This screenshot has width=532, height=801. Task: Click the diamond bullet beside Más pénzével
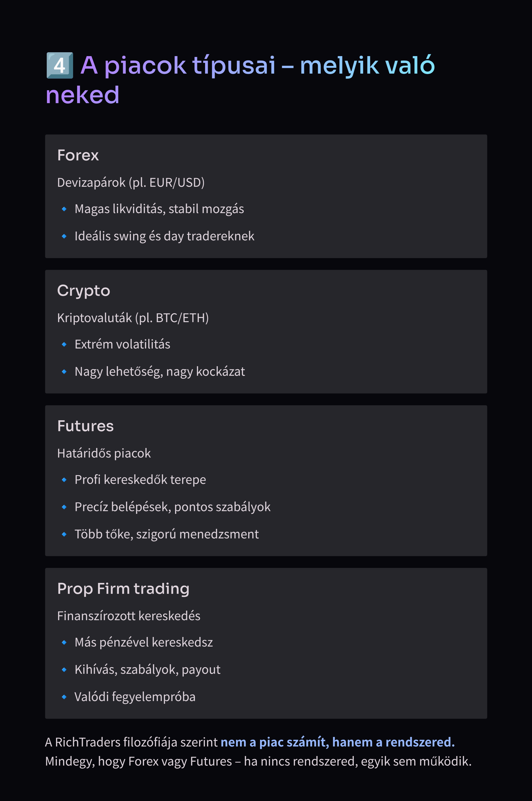pyautogui.click(x=64, y=642)
